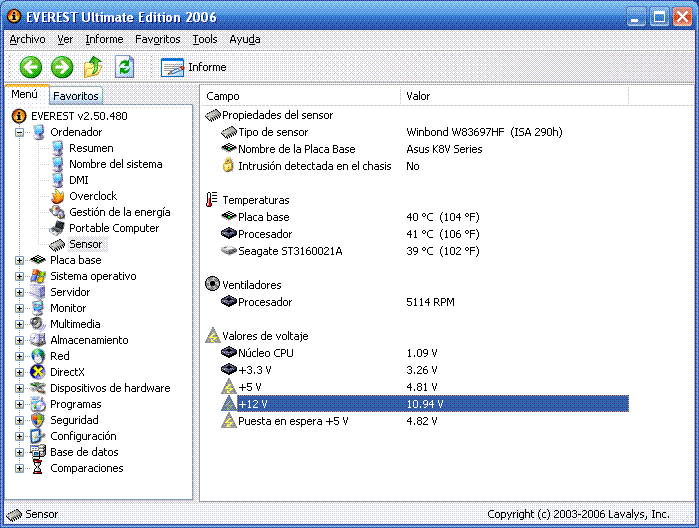
Task: Click the Portable Computer laptop icon
Action: (57, 228)
